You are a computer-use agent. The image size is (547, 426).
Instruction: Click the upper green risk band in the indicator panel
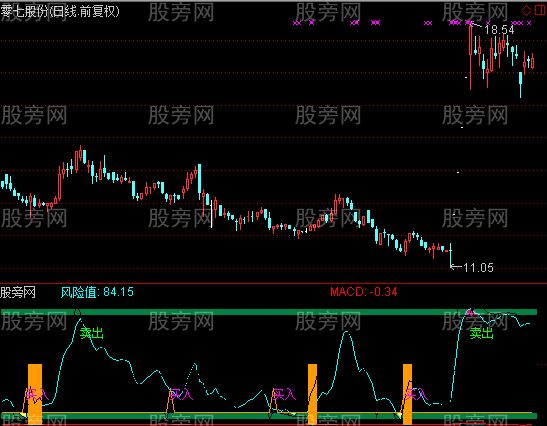click(269, 312)
